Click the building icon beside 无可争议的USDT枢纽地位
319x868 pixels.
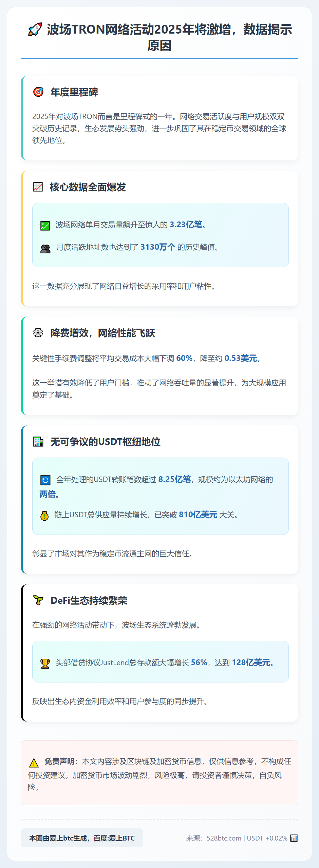38,442
